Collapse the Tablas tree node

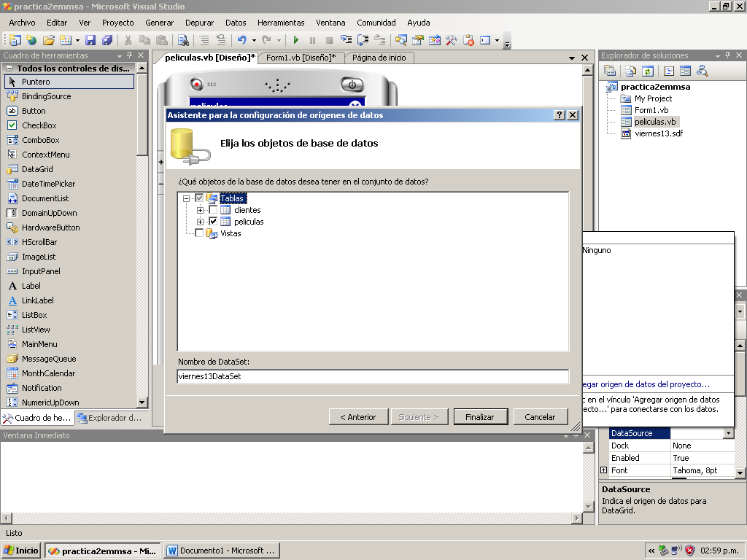[186, 198]
